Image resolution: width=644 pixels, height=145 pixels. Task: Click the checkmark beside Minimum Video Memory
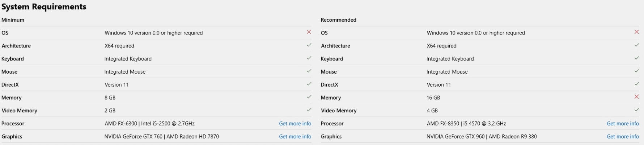[x=309, y=110]
